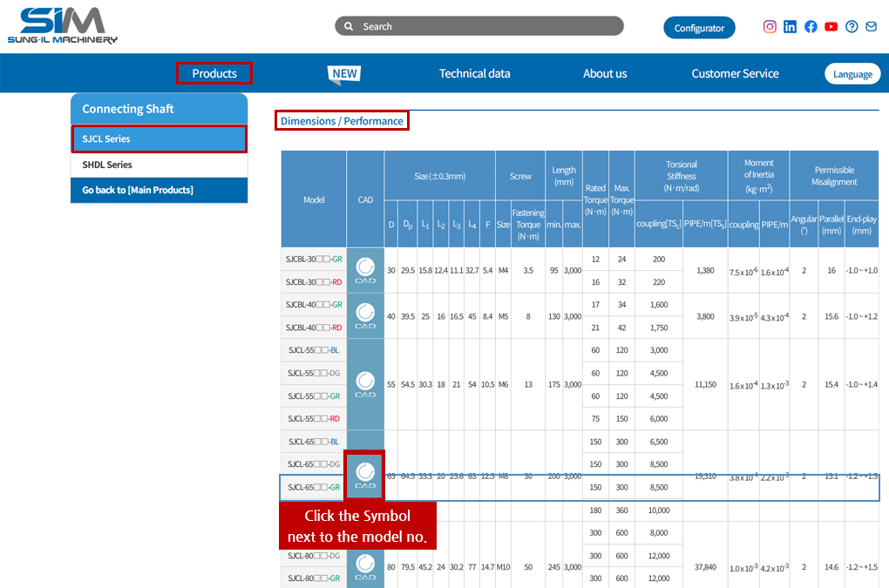Open the YouTube channel icon

click(x=831, y=27)
